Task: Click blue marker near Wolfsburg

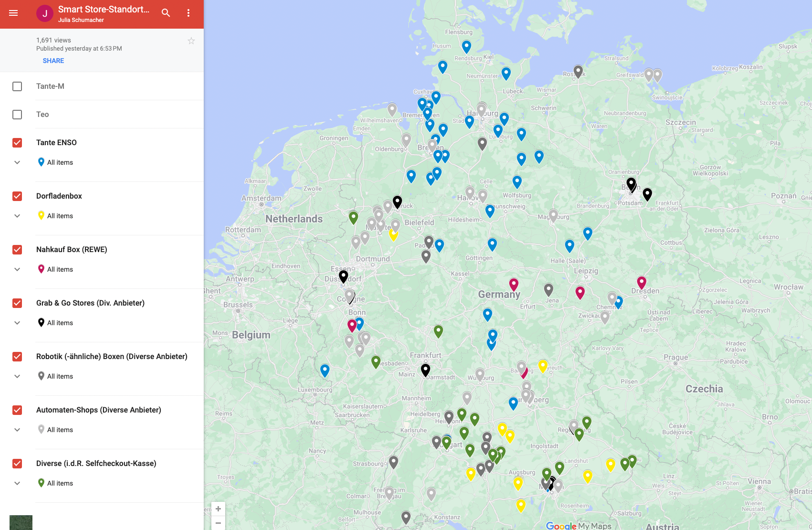Action: tap(517, 182)
